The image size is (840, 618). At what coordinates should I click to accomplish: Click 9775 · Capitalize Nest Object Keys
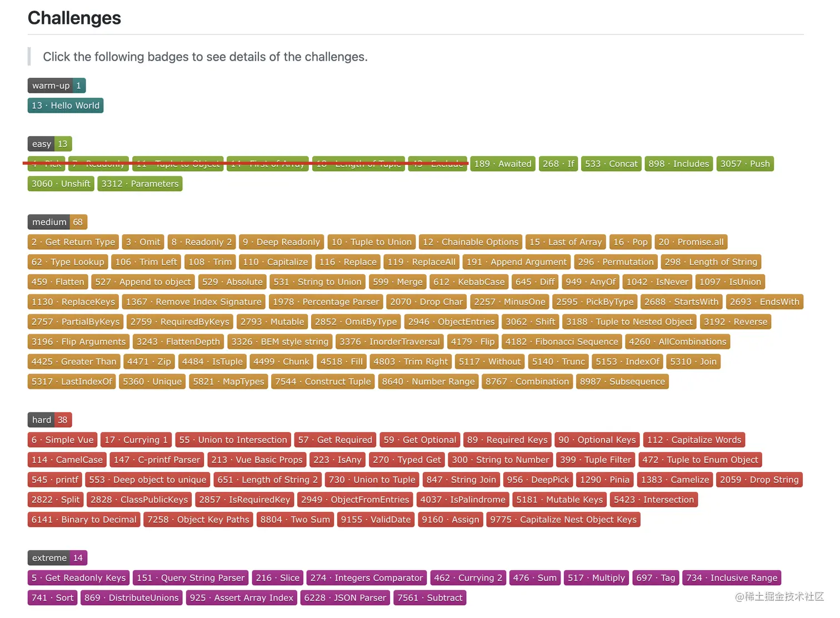563,520
